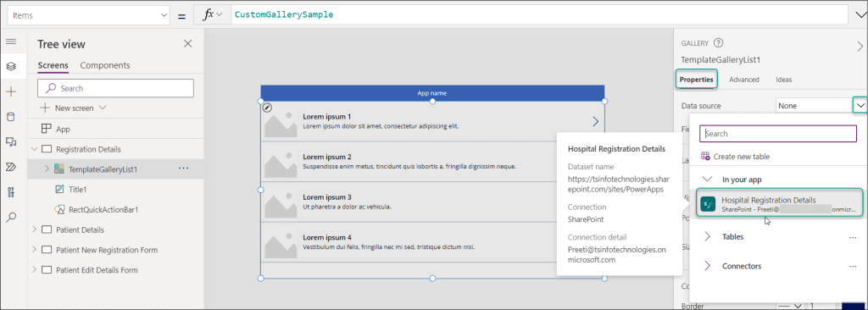Open the Data cylinder icon in left rail
Screen dimensions: 868x310
tap(11, 117)
